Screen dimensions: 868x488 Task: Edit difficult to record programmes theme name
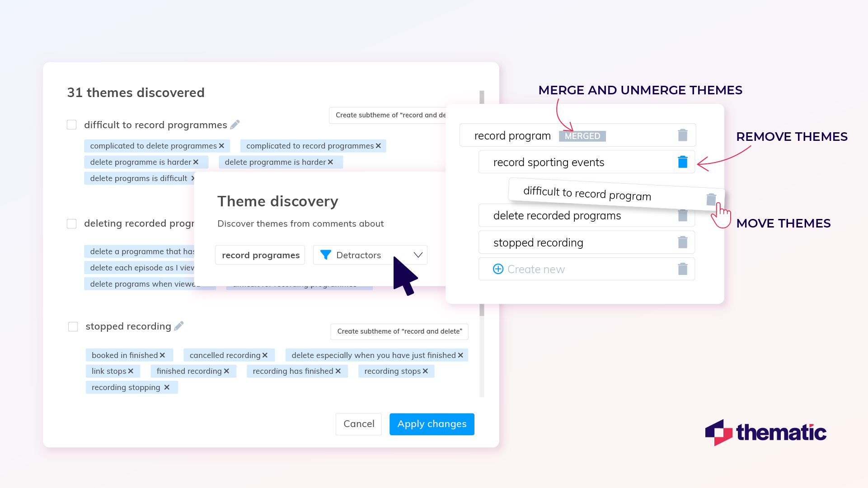coord(235,125)
